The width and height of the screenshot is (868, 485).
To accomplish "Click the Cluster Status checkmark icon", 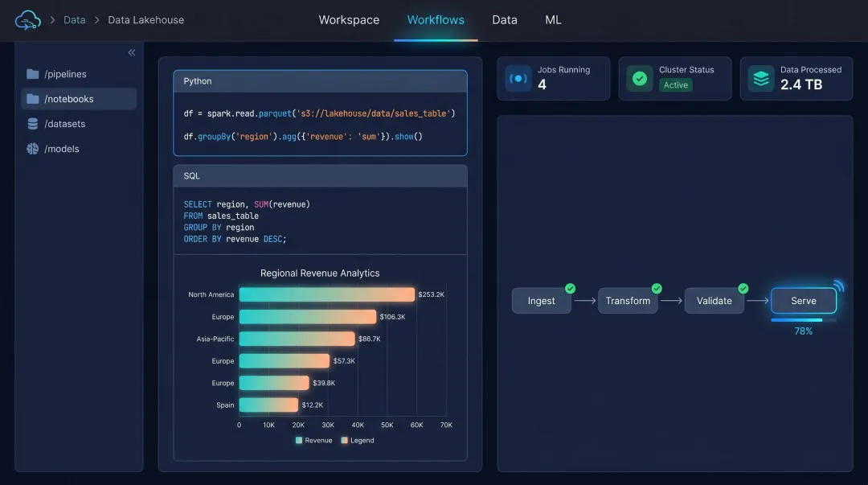I will 640,79.
